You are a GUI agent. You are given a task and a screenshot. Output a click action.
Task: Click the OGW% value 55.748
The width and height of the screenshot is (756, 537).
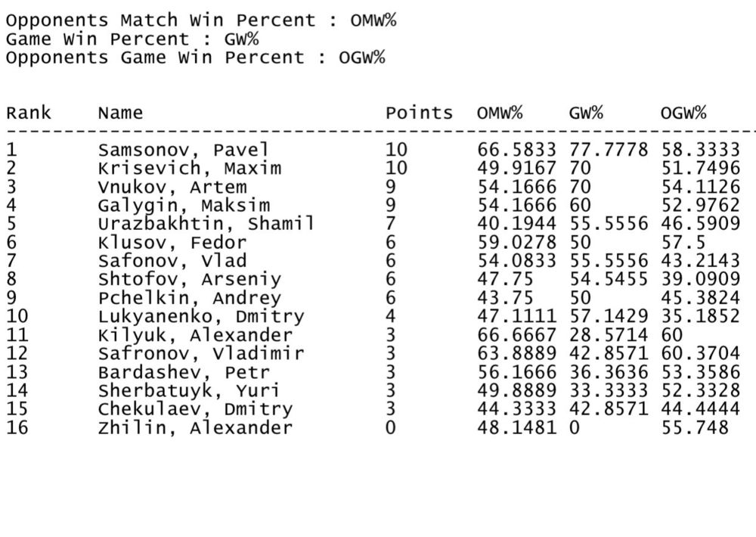point(694,428)
